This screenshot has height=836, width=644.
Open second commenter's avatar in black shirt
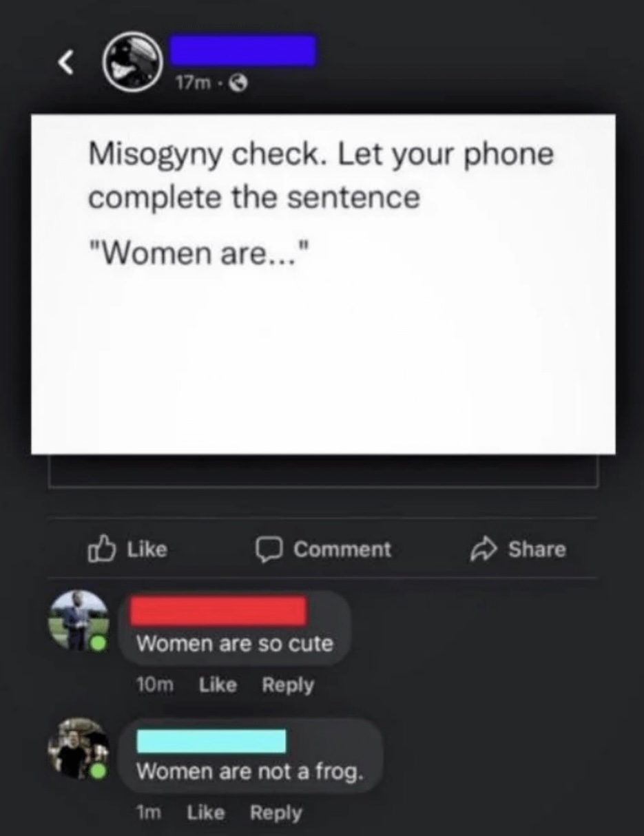78,749
